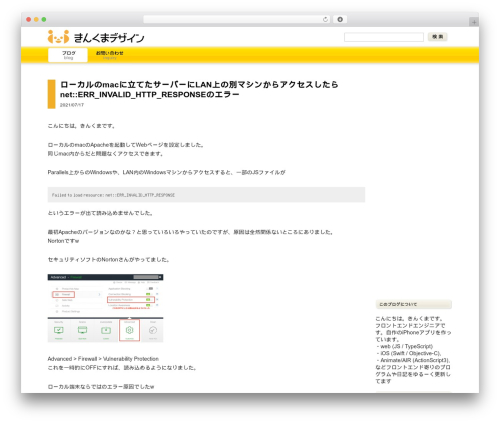Click the Advanced > Firewall > Vulnerability Protection text
The image size is (500, 423).
pos(103,359)
